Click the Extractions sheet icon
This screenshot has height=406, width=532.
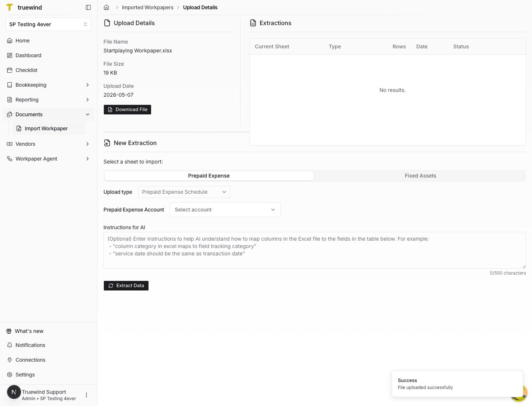coord(253,23)
